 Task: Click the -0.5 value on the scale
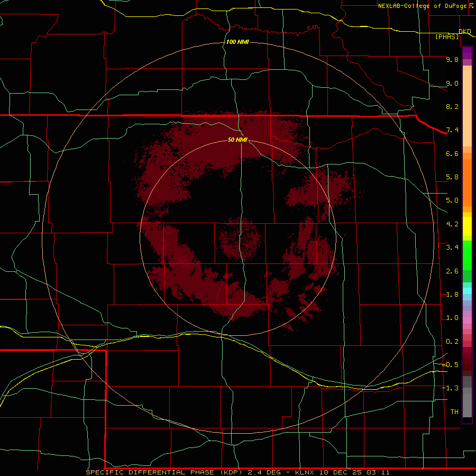tap(450, 365)
